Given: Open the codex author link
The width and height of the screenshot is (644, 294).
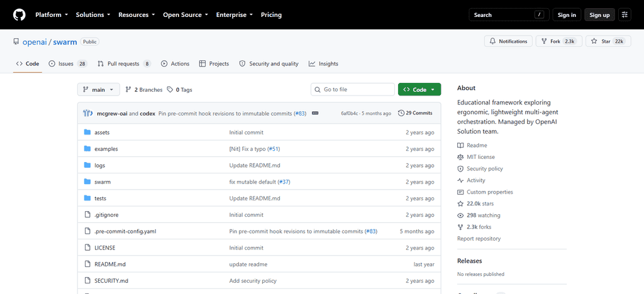Looking at the screenshot, I should click(147, 113).
